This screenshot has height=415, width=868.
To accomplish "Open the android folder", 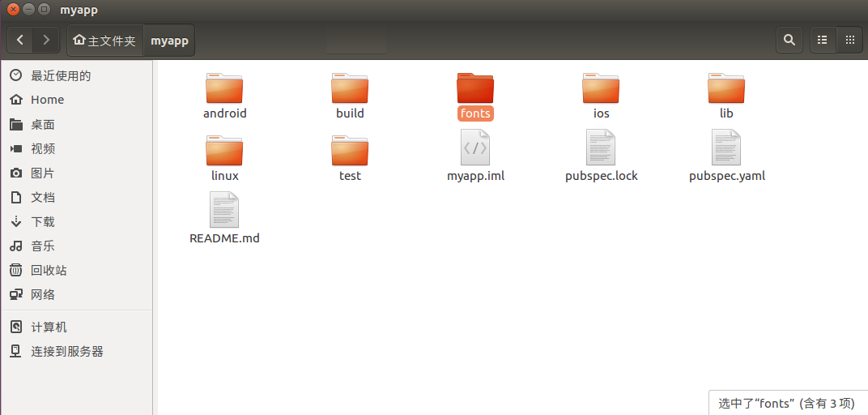I will click(224, 88).
